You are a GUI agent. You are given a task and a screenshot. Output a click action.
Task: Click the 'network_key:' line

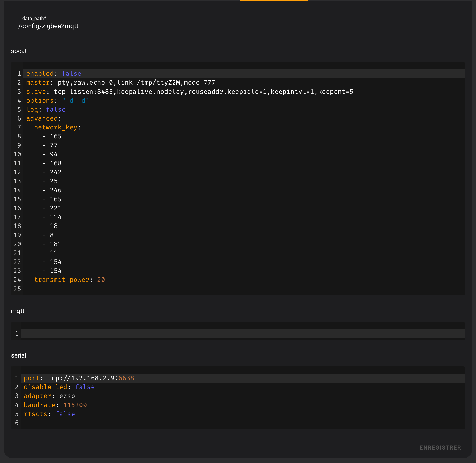244,127
